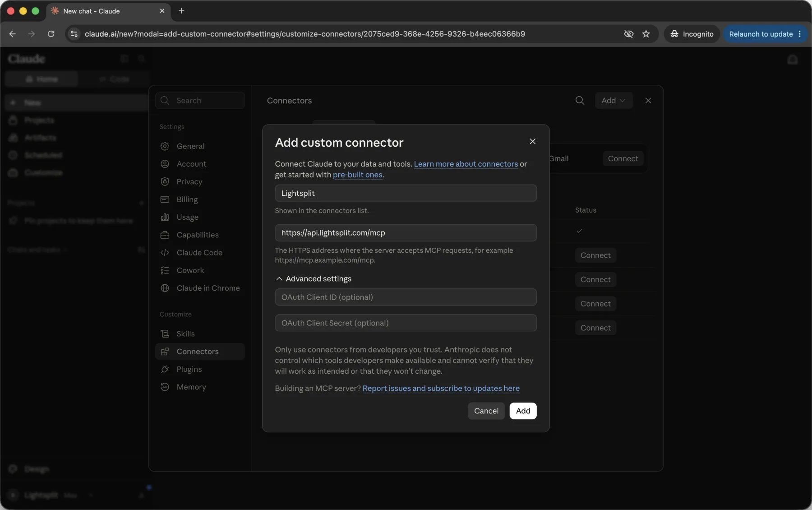
Task: Click the Incognito indicator
Action: [x=692, y=34]
